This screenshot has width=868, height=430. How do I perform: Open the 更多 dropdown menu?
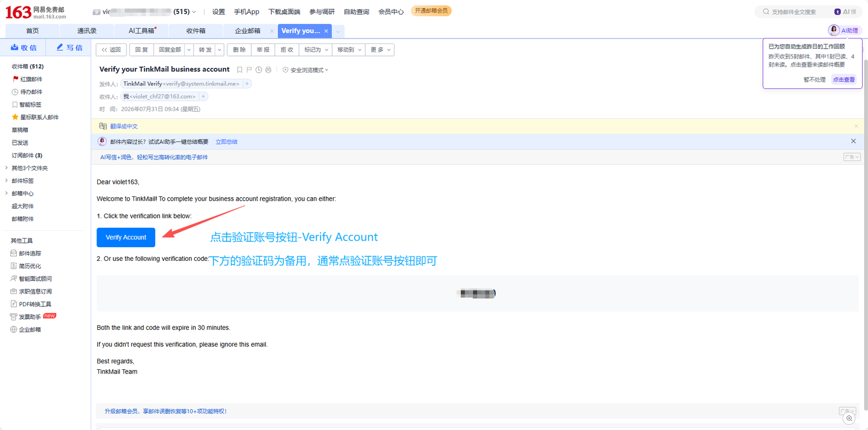[x=380, y=50]
